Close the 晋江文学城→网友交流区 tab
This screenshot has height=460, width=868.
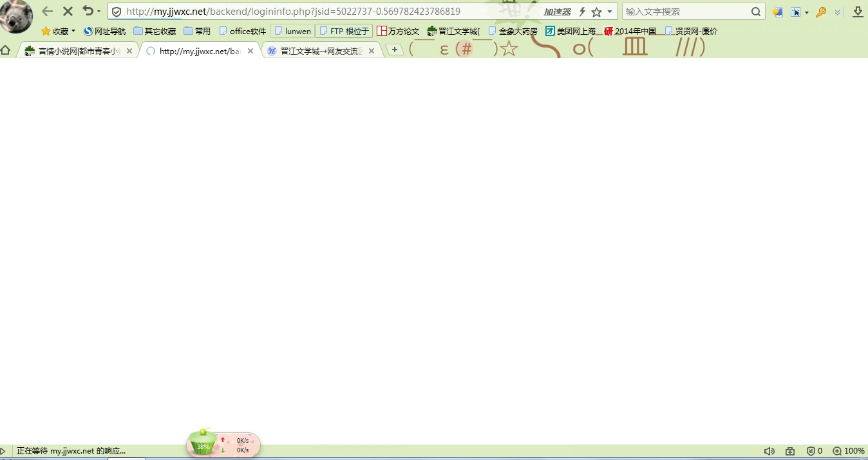(x=372, y=51)
